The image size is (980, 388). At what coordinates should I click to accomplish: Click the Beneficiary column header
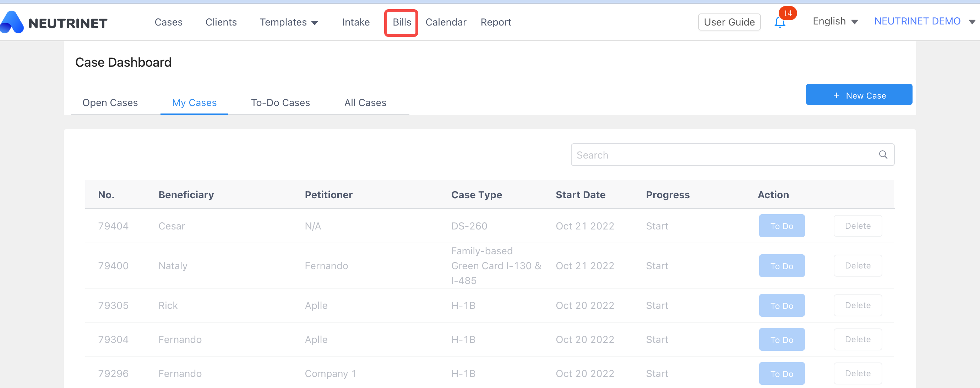pyautogui.click(x=186, y=195)
